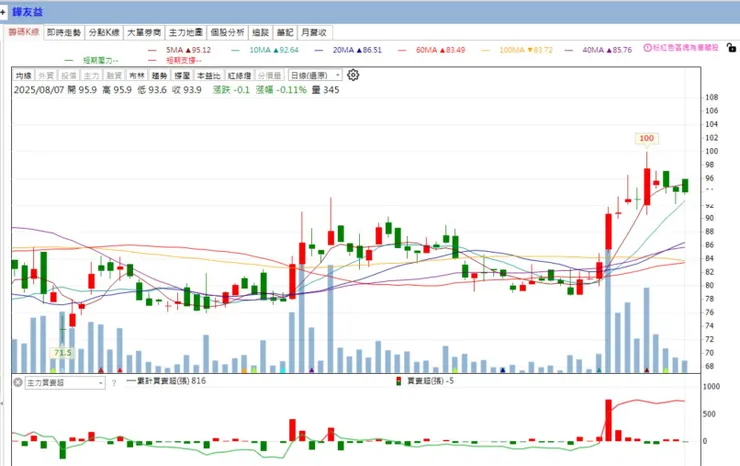This screenshot has height=466, width=740.
Task: Switch to the 月營收 tab
Action: pyautogui.click(x=314, y=33)
